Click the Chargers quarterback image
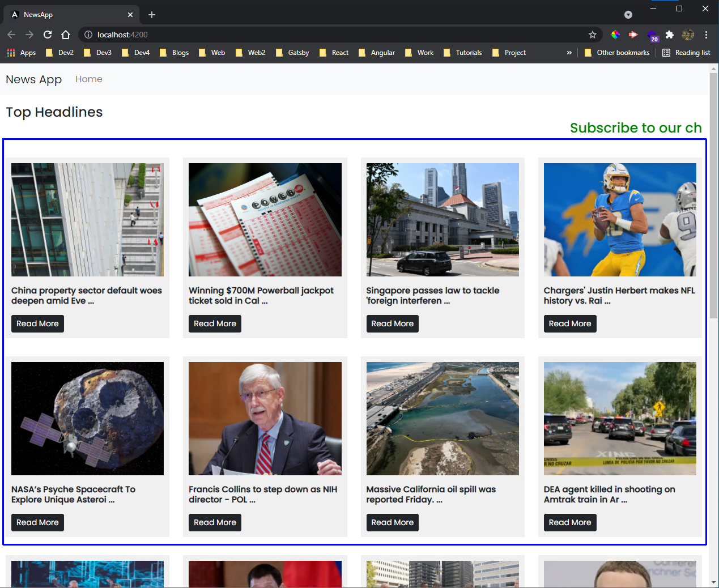Viewport: 719px width, 588px height. pyautogui.click(x=620, y=220)
